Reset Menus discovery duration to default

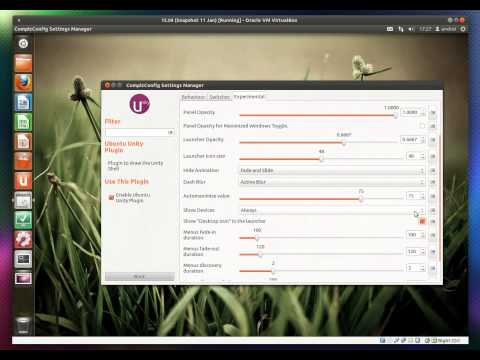coord(433,268)
